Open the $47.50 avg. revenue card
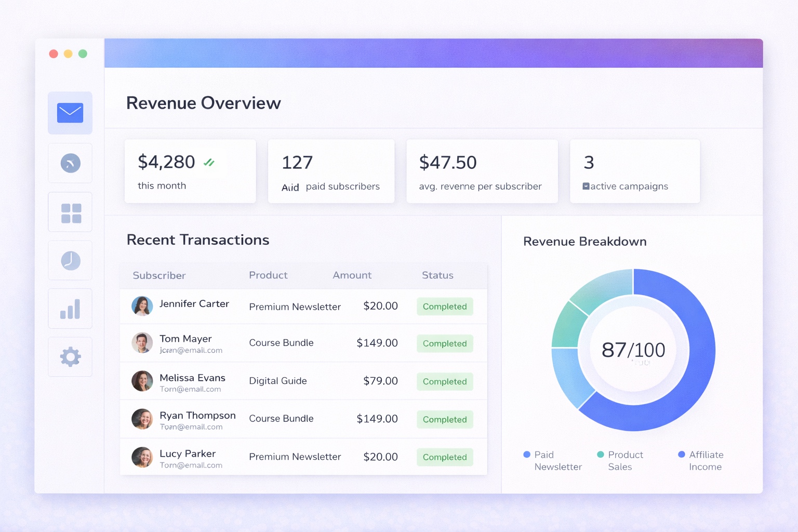798x532 pixels. (x=482, y=171)
